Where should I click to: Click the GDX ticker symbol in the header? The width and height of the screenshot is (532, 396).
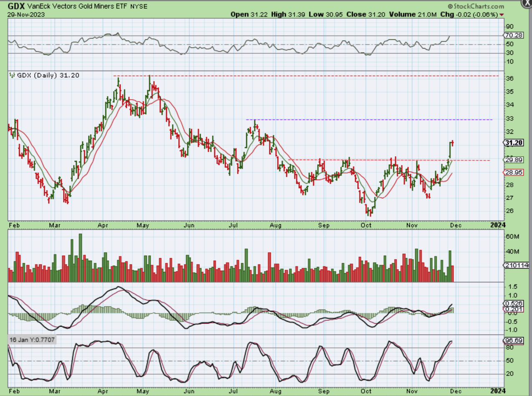(x=16, y=7)
